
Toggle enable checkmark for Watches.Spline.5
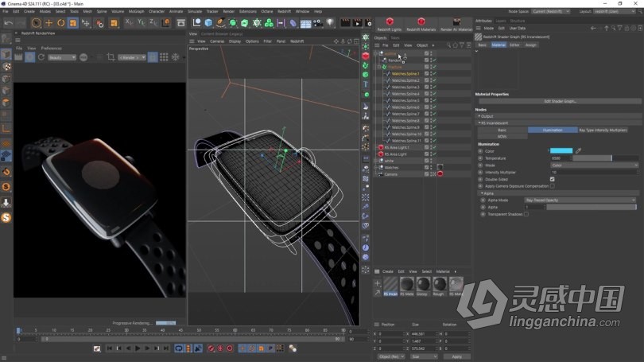434,101
